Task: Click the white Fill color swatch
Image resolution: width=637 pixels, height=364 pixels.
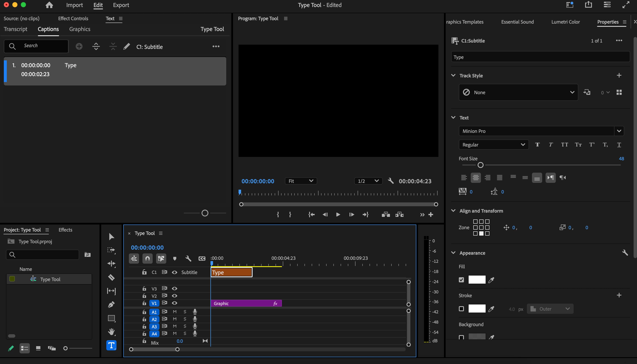Action: pyautogui.click(x=476, y=280)
